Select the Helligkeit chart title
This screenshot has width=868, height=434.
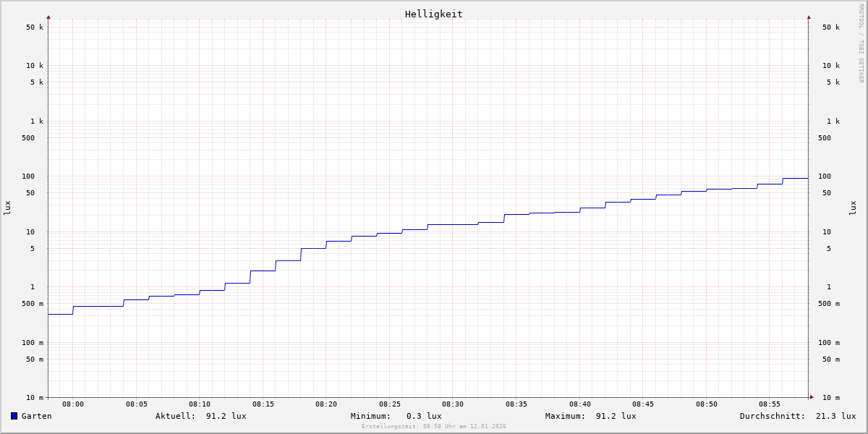coord(433,14)
